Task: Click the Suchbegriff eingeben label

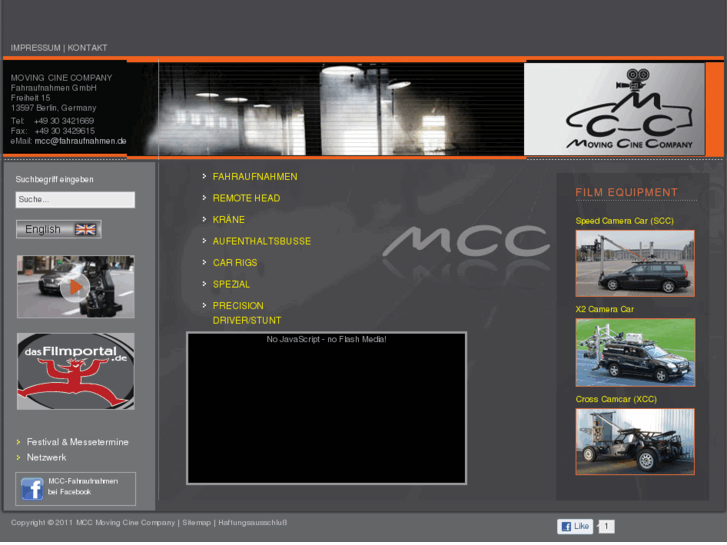Action: click(54, 180)
